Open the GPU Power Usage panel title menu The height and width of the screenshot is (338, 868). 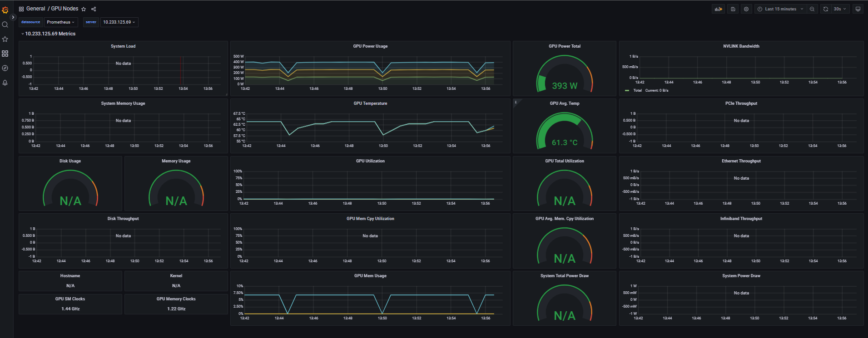pyautogui.click(x=370, y=46)
